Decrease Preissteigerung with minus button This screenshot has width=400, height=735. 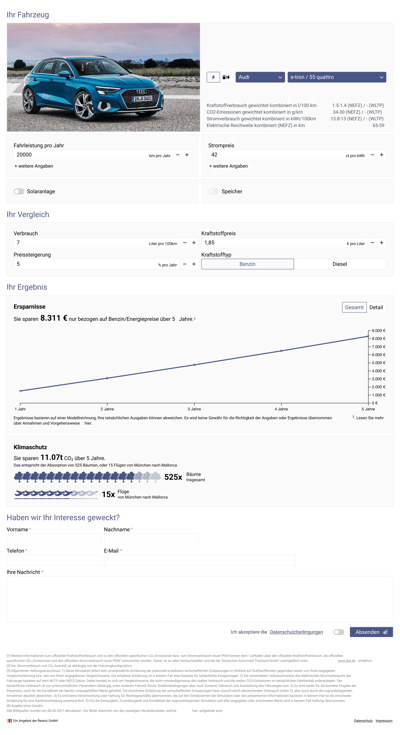click(185, 264)
